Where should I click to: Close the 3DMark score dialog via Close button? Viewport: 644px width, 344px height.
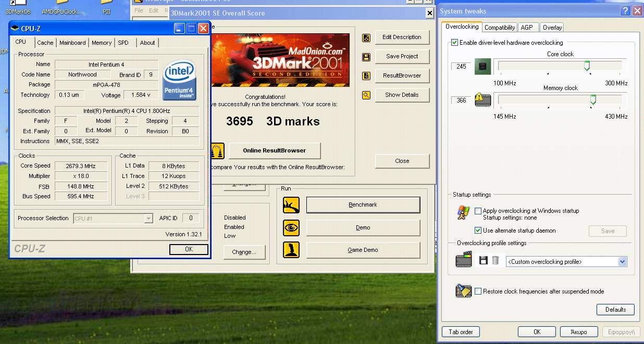(402, 161)
